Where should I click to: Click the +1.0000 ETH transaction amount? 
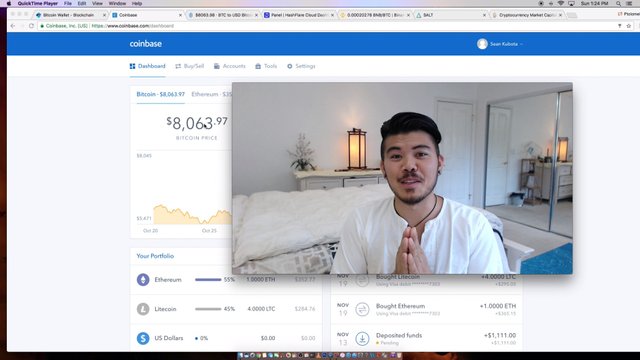498,306
